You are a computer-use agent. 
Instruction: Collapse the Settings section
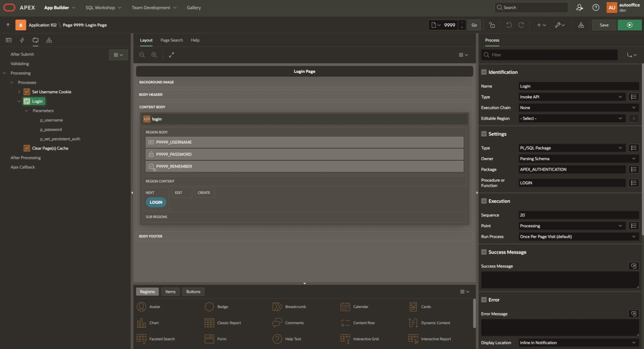point(484,134)
